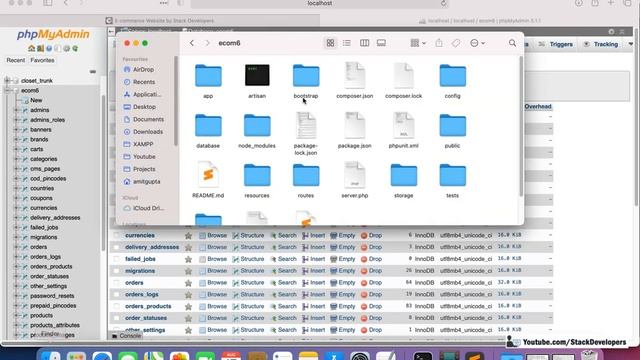Expand coupons table in tree
This screenshot has height=360, width=640.
16,198
